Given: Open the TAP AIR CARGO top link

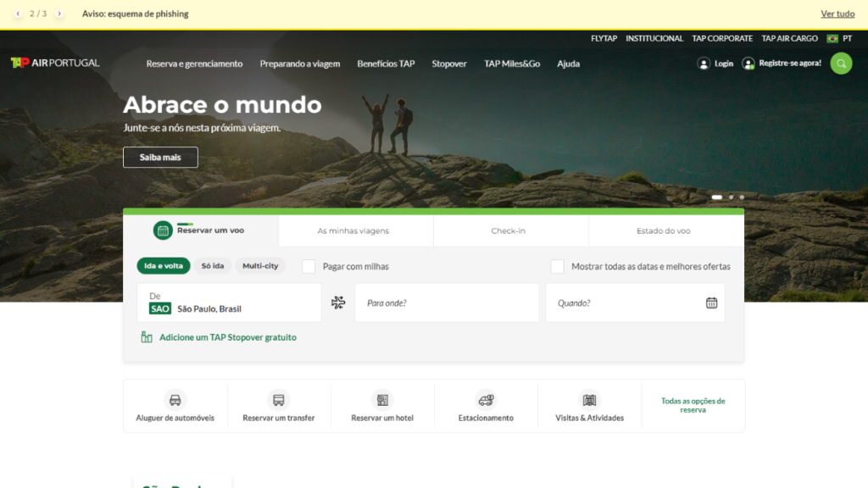Looking at the screenshot, I should (x=789, y=39).
